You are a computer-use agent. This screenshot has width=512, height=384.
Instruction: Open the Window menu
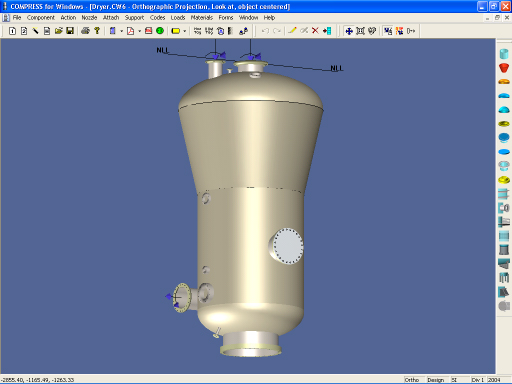(x=248, y=18)
